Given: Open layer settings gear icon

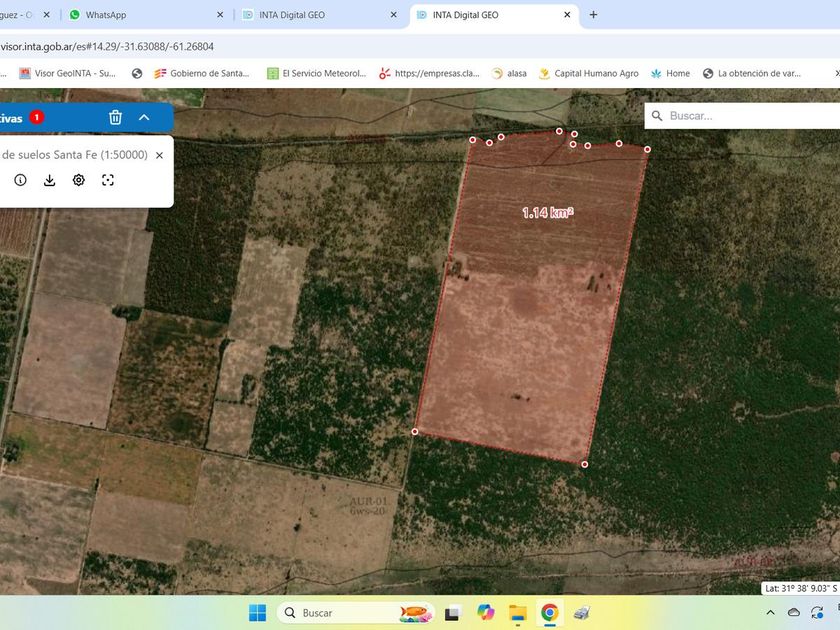Looking at the screenshot, I should 78,180.
